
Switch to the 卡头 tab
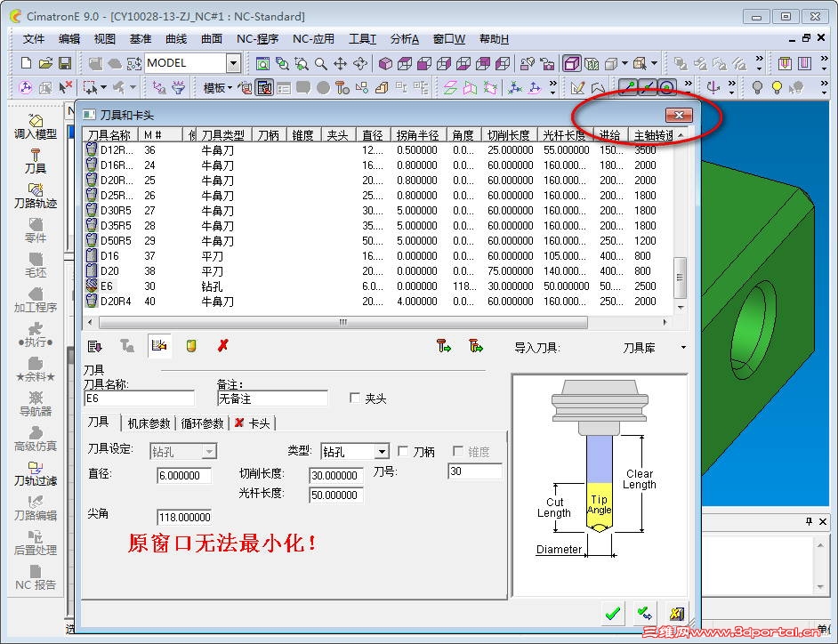(253, 423)
